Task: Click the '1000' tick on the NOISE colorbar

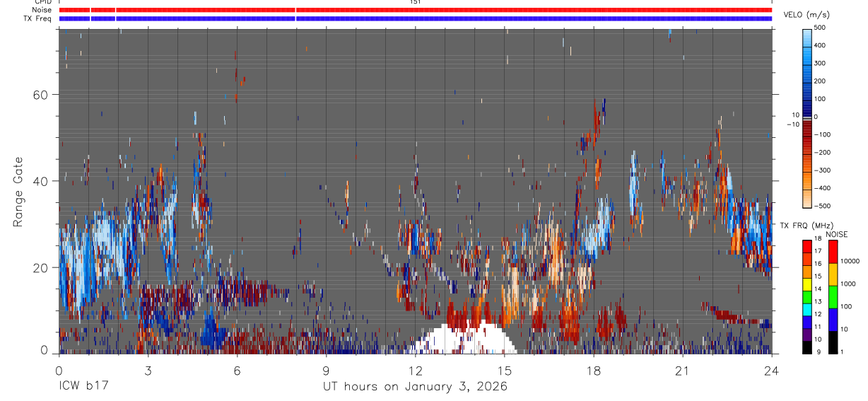Action: (848, 284)
